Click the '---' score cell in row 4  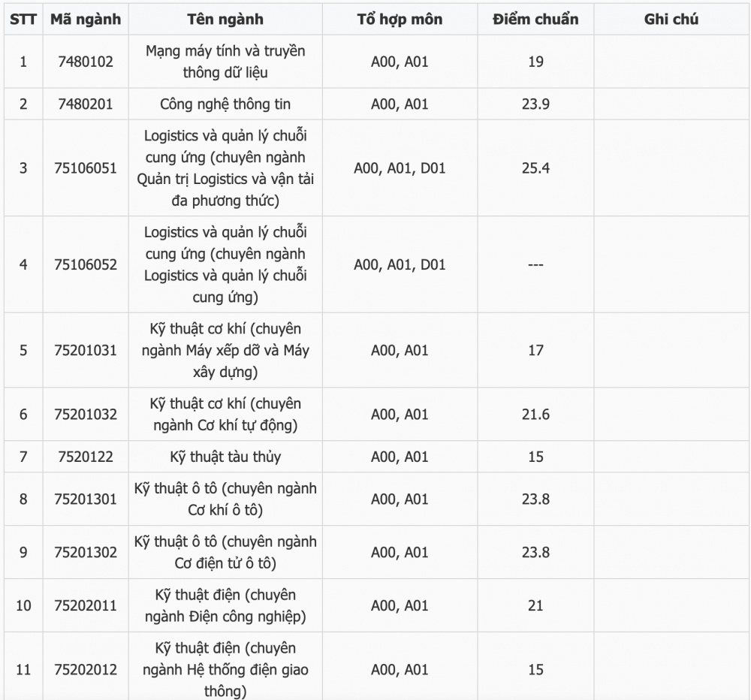click(535, 264)
